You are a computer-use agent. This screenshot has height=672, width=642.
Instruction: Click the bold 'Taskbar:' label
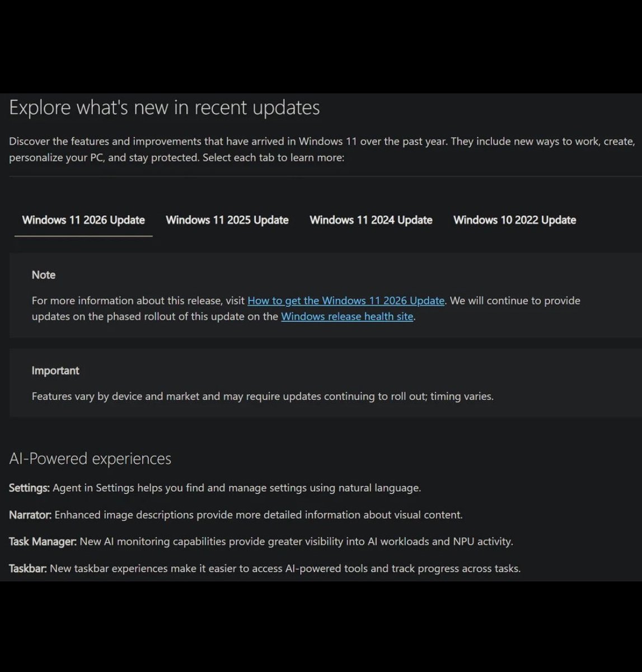(x=28, y=568)
